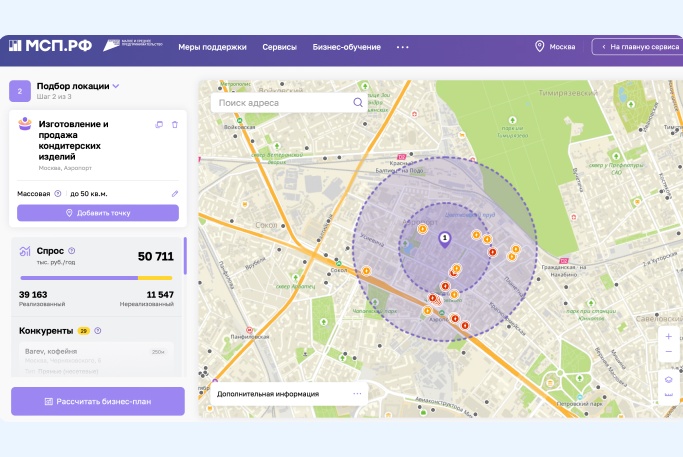
Task: Delete the business card with trash icon
Action: (175, 125)
